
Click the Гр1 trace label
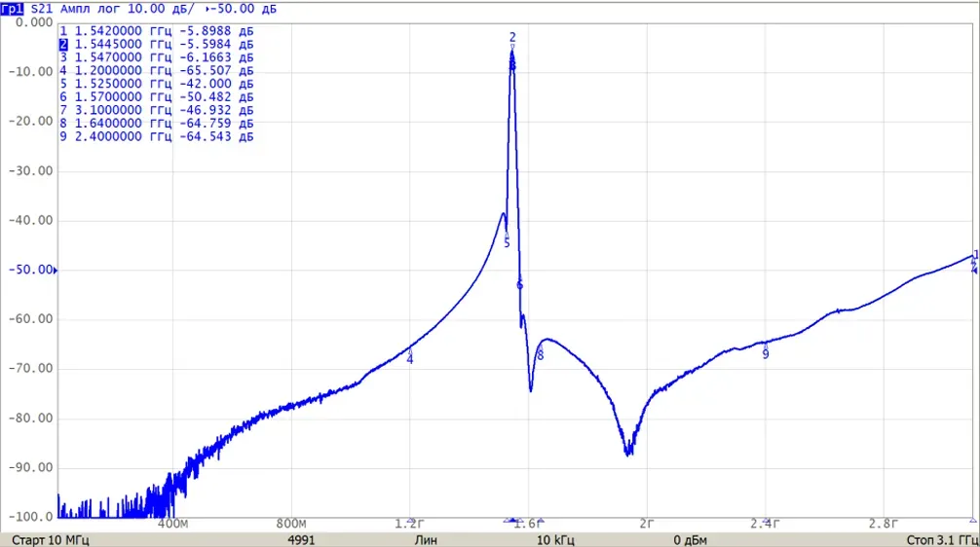(x=13, y=9)
